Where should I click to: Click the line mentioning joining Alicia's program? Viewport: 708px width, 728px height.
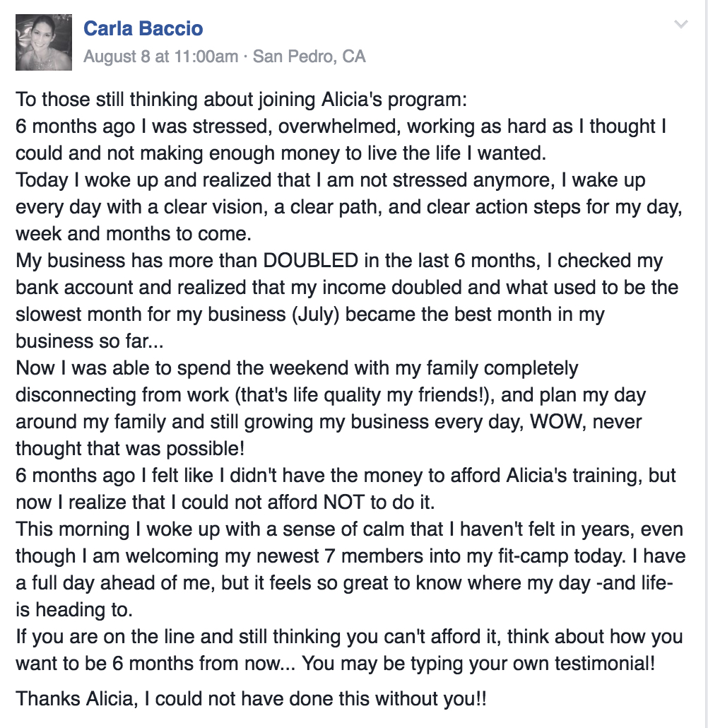pyautogui.click(x=242, y=100)
